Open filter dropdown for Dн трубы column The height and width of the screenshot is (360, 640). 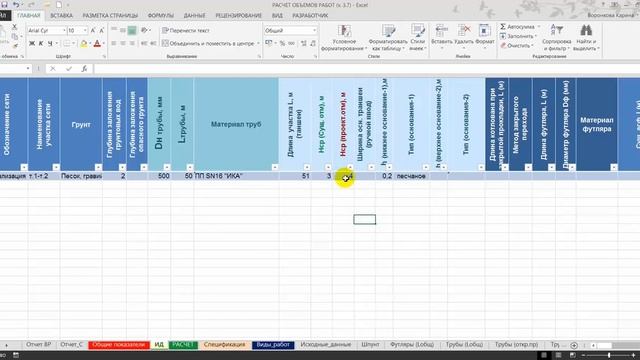coord(167,167)
